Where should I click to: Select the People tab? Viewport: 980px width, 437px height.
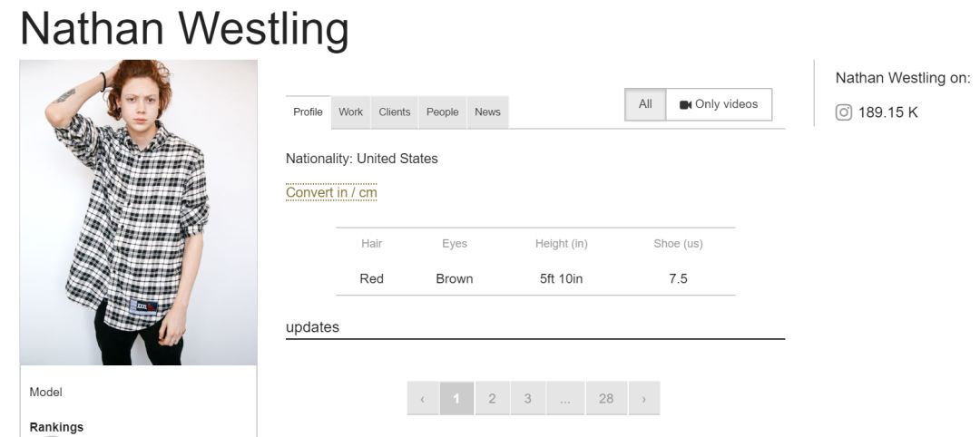pos(442,112)
